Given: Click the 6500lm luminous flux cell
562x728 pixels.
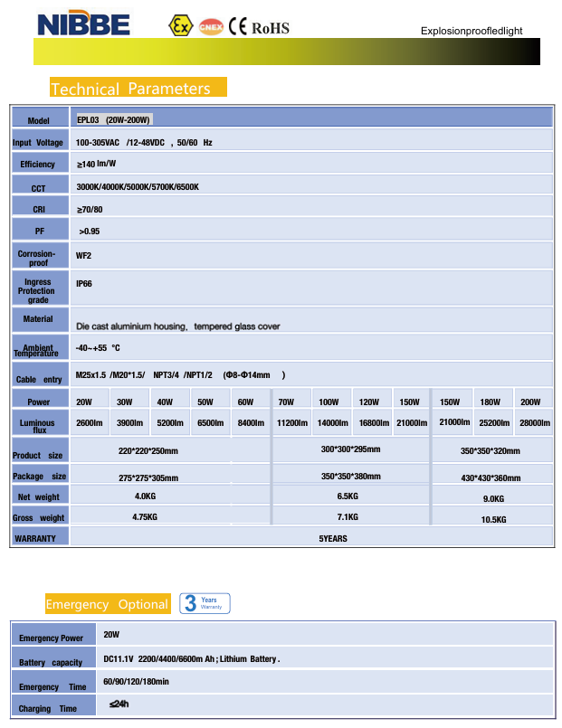Looking at the screenshot, I should coord(210,423).
